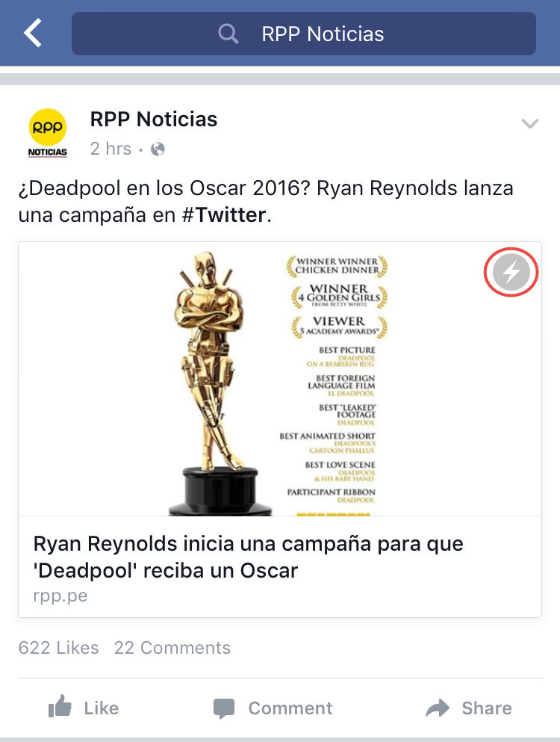Image resolution: width=560 pixels, height=742 pixels.
Task: Tap the Like button label
Action: (102, 708)
